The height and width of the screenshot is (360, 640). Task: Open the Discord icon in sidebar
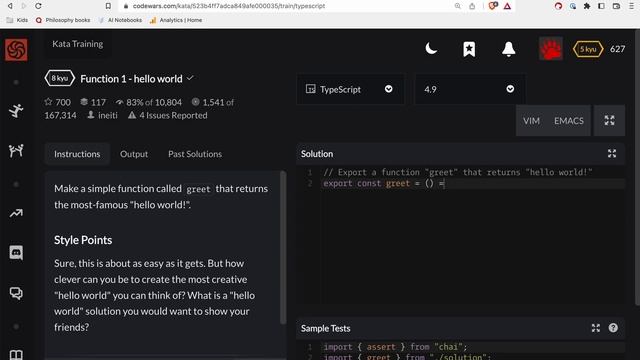(x=16, y=253)
